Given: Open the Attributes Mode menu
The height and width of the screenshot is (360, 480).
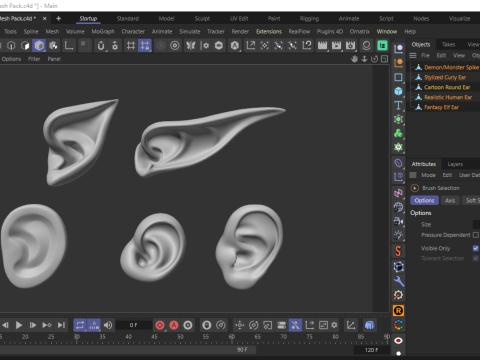Looking at the screenshot, I should [x=428, y=175].
